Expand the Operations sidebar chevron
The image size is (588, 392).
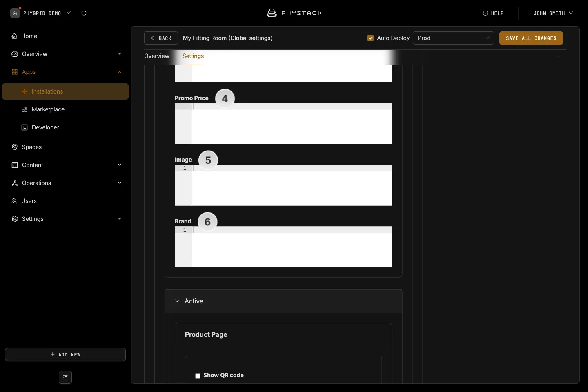120,183
